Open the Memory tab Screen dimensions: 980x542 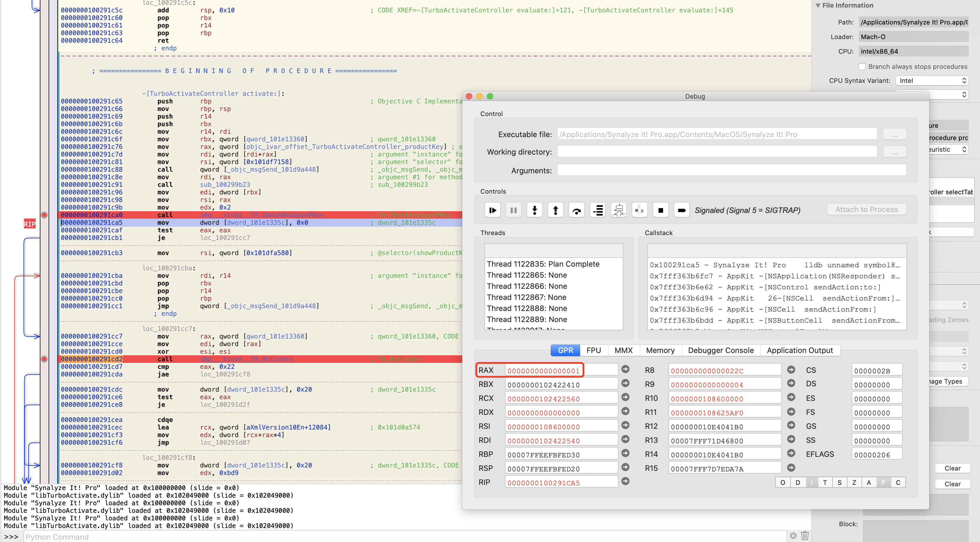click(660, 350)
